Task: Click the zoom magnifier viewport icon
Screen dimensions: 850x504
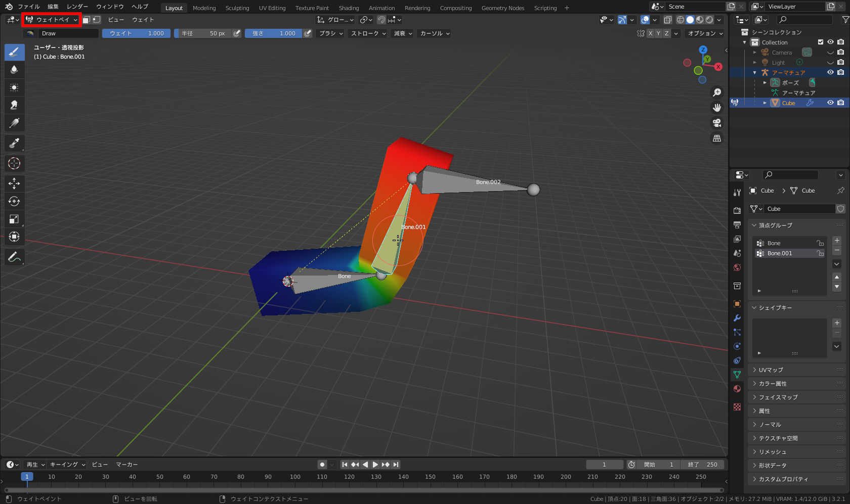Action: tap(717, 93)
